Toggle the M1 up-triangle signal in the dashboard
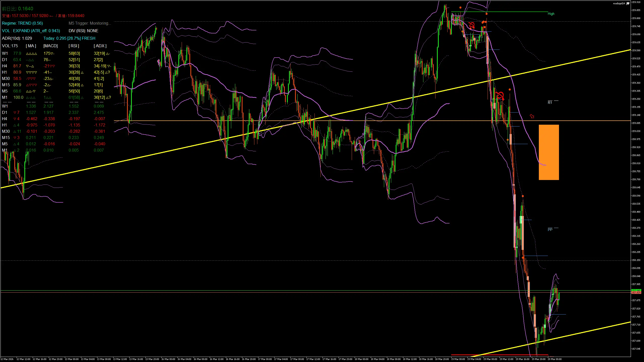Screen dimensions: 644x362 coord(31,97)
